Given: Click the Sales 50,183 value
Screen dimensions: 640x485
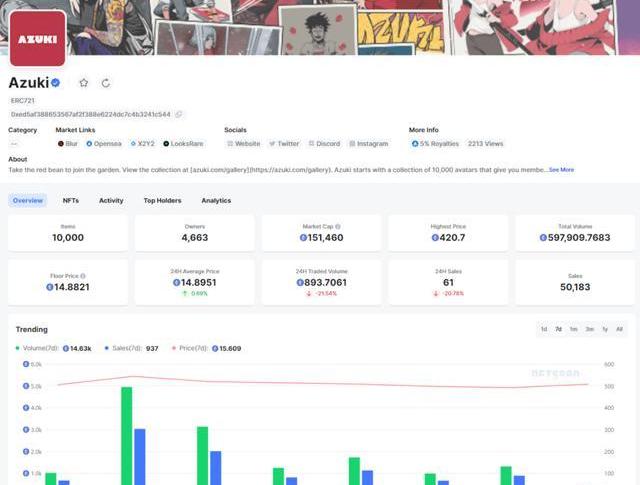Looking at the screenshot, I should pos(575,287).
